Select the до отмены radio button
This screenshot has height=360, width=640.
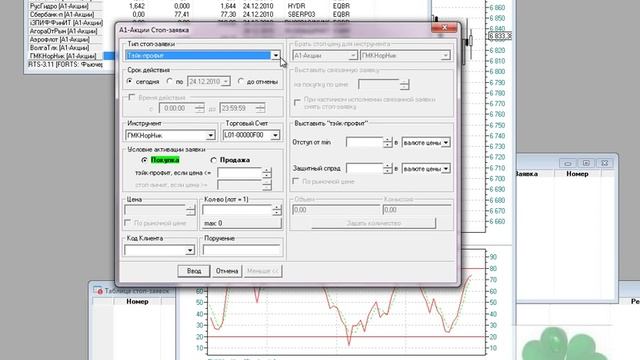tap(241, 82)
